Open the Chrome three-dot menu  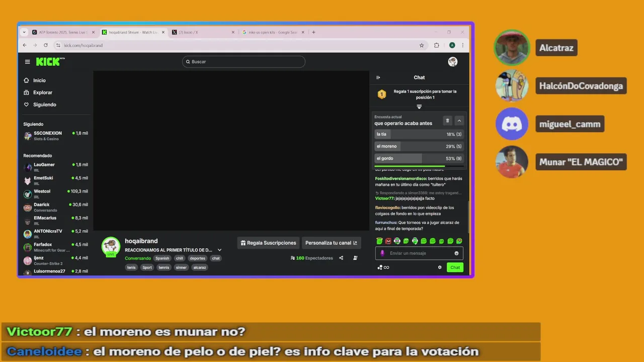click(463, 45)
